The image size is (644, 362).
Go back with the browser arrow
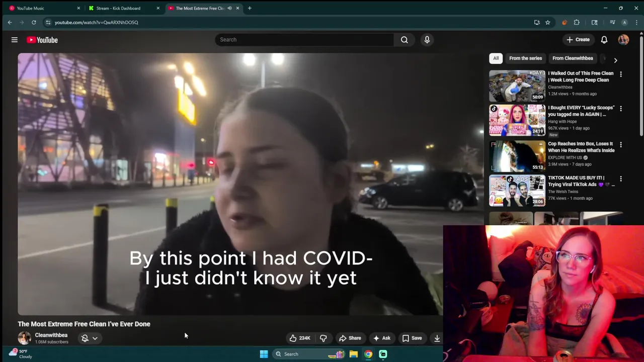click(x=10, y=22)
